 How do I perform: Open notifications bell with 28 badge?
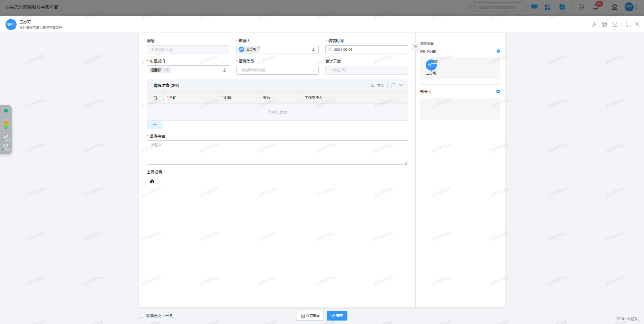(596, 7)
